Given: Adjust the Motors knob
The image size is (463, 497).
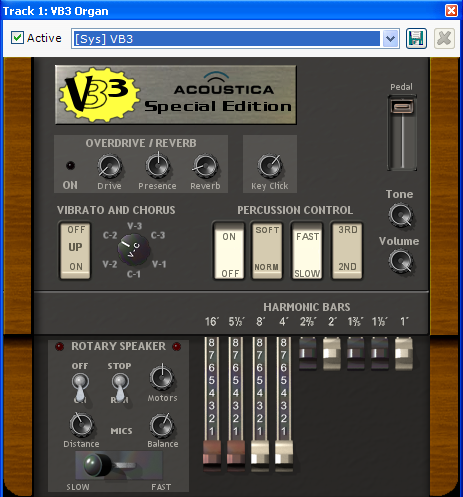Looking at the screenshot, I should pyautogui.click(x=162, y=378).
